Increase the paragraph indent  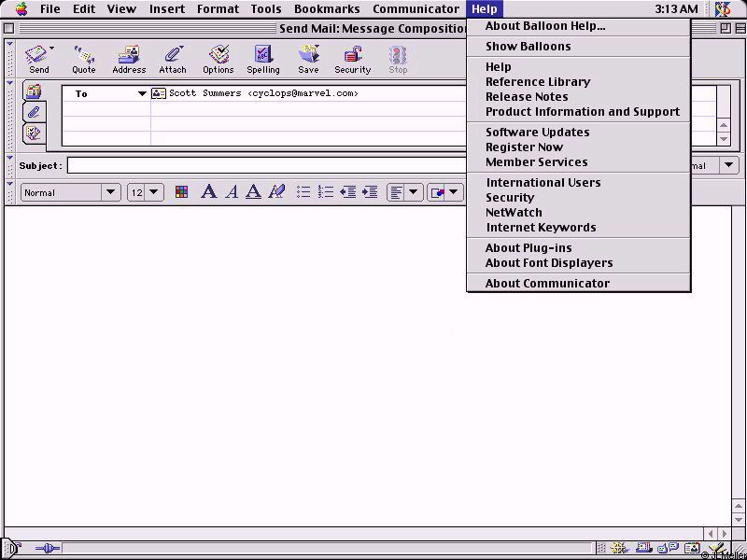370,192
